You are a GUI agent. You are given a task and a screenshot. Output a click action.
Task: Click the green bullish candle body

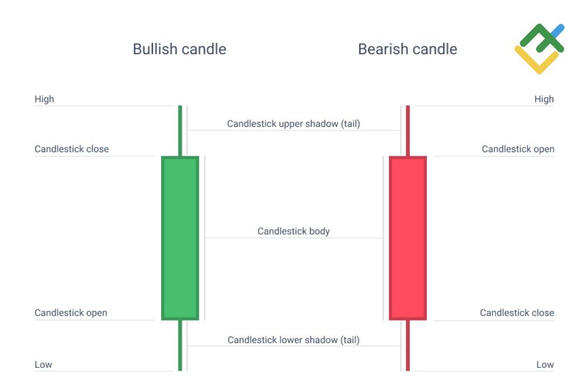pos(180,238)
